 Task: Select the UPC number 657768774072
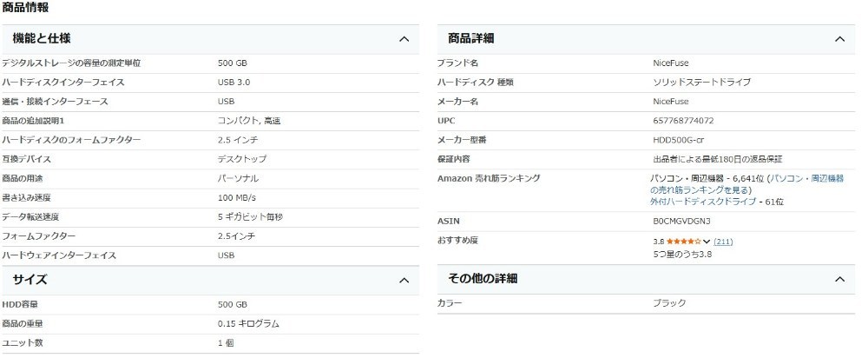(683, 121)
